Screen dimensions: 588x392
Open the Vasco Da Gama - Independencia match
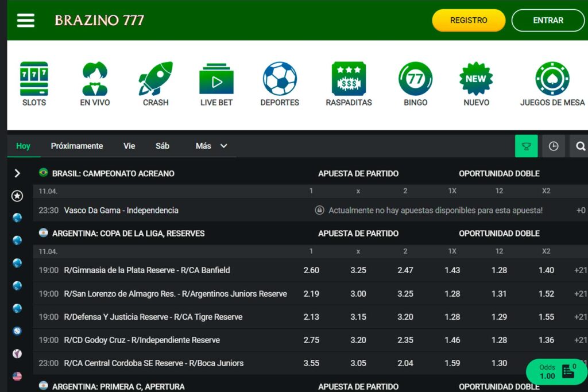pos(121,210)
